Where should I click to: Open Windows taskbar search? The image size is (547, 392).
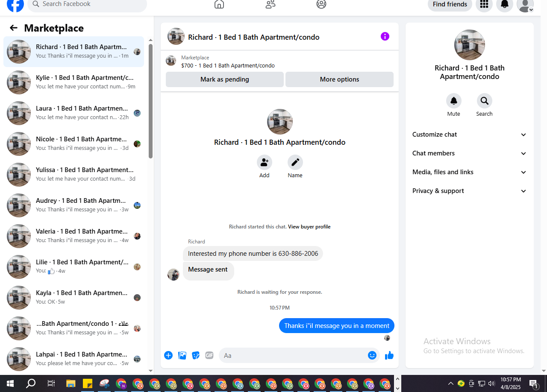tap(31, 383)
